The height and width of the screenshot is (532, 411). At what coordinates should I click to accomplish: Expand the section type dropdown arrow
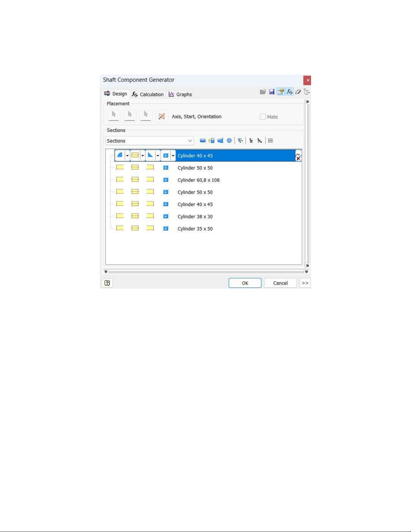(x=143, y=156)
